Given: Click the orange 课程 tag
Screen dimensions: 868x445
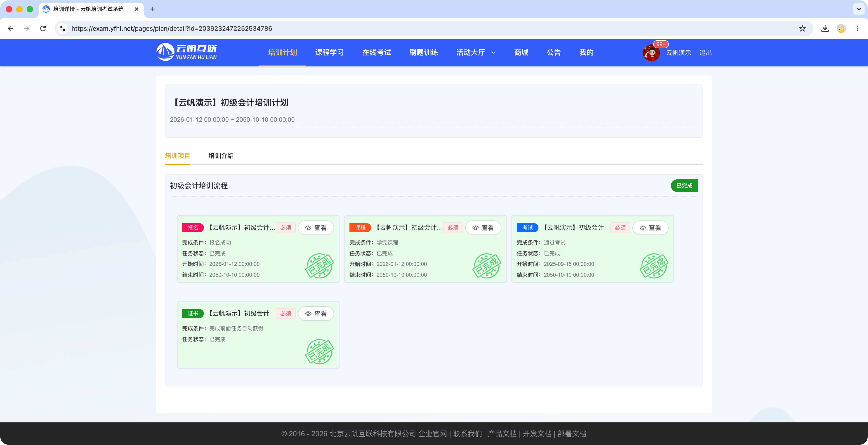Looking at the screenshot, I should pyautogui.click(x=360, y=227).
